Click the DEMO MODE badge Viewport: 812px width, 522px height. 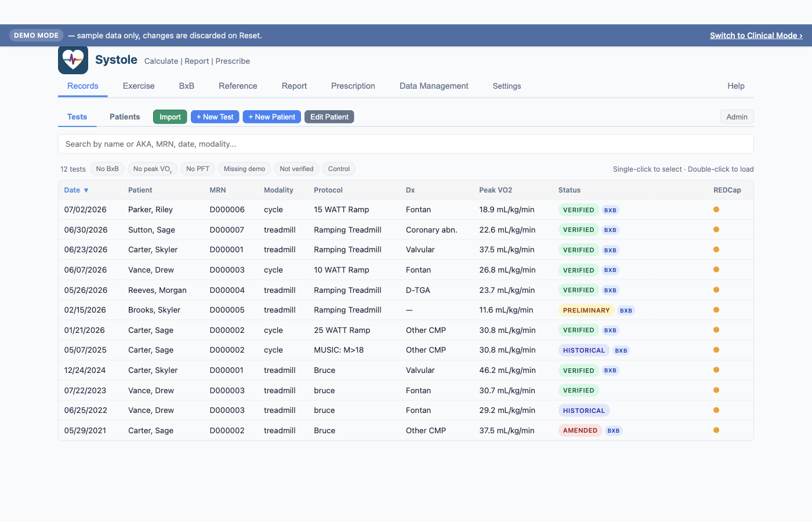point(36,35)
